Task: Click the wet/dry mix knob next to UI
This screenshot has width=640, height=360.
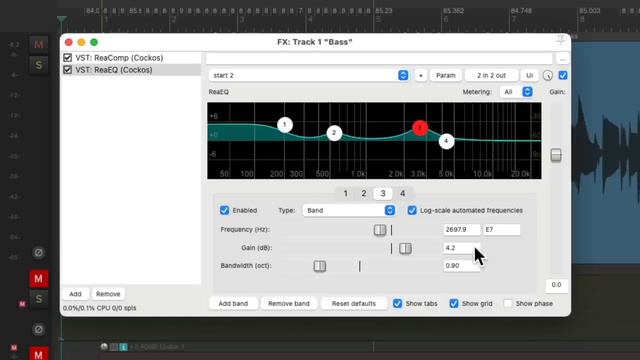Action: (548, 76)
